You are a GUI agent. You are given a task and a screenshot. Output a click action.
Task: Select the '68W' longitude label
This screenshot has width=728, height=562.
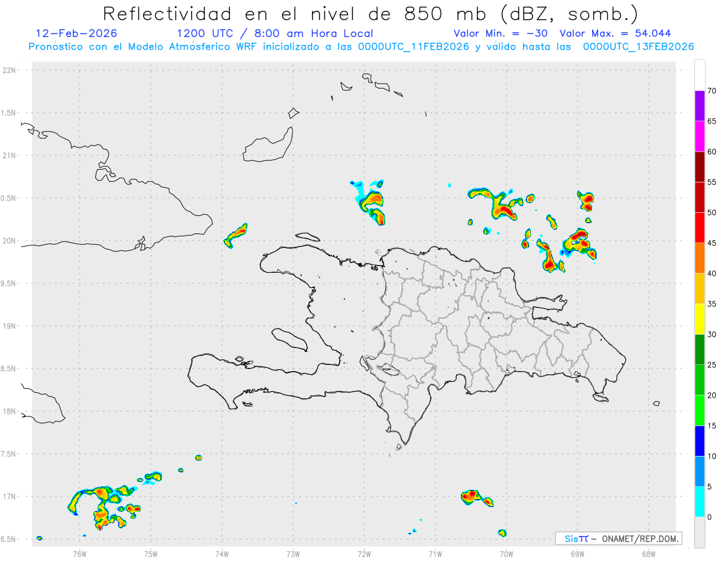648,554
